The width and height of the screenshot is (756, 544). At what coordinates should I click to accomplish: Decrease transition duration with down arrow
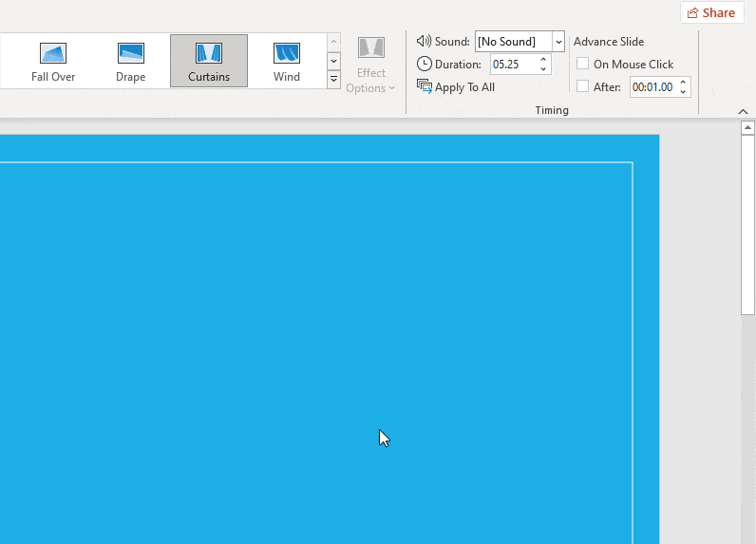[543, 69]
